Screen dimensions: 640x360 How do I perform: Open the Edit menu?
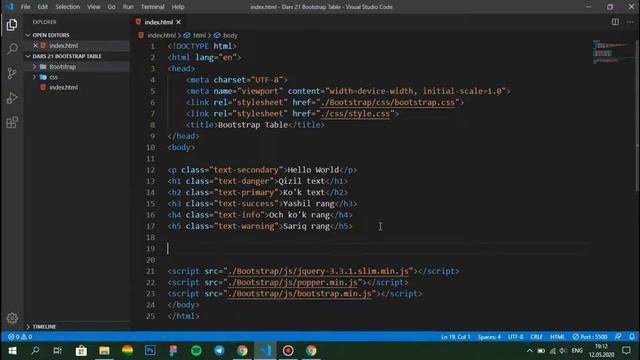42,7
